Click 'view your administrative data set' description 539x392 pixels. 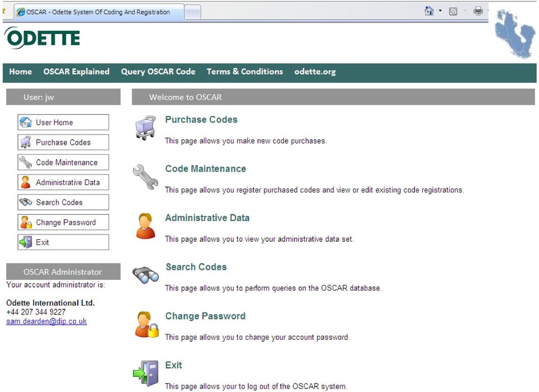pyautogui.click(x=259, y=239)
